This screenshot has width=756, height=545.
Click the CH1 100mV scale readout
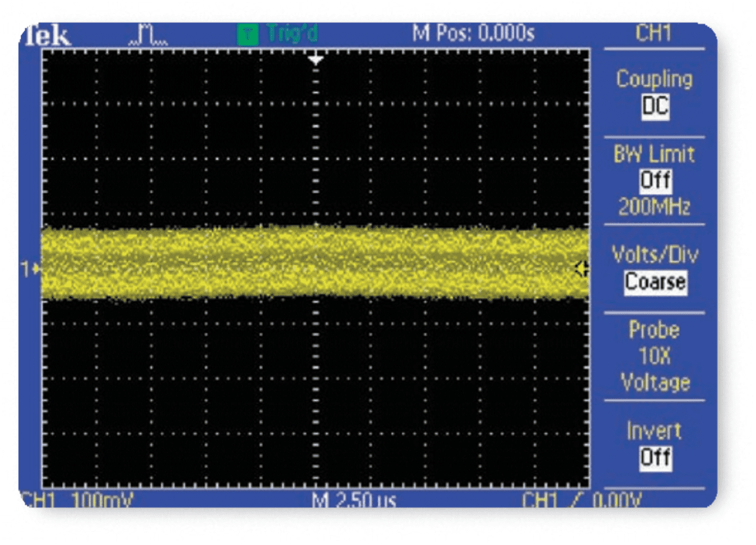(77, 500)
